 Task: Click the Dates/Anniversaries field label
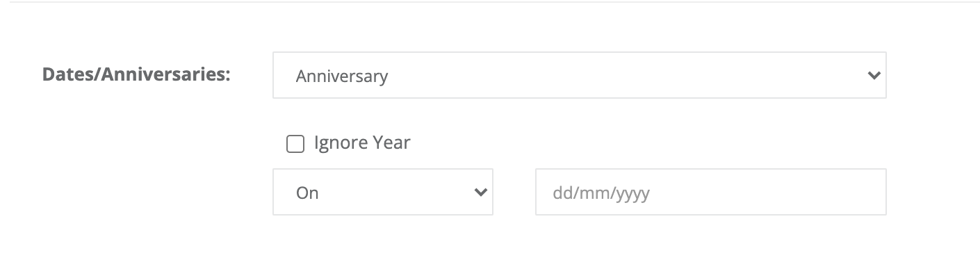coord(136,74)
